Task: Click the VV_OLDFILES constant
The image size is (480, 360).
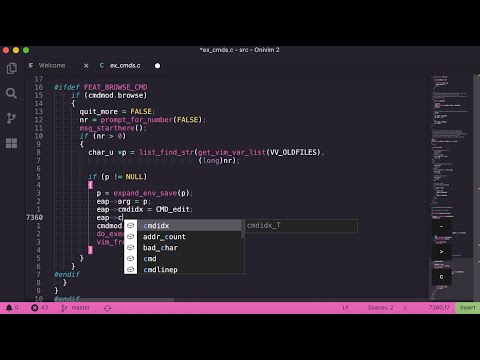Action: tap(293, 152)
